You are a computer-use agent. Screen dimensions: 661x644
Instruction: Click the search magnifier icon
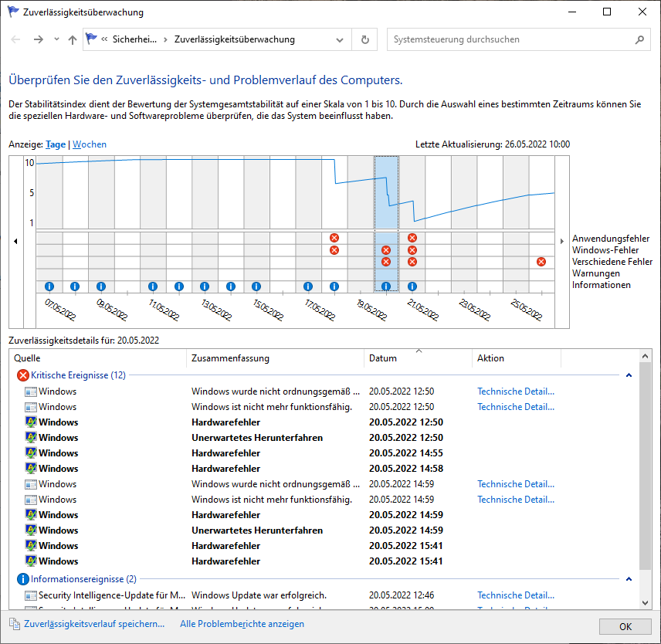point(639,39)
